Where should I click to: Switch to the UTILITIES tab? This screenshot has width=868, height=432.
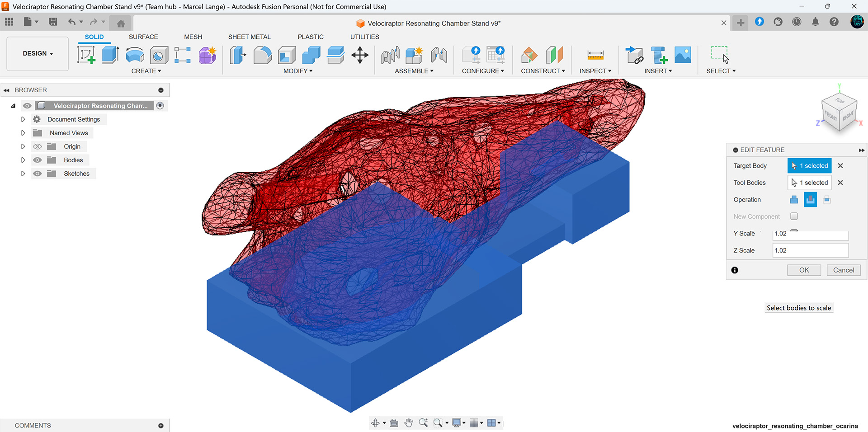(x=365, y=37)
